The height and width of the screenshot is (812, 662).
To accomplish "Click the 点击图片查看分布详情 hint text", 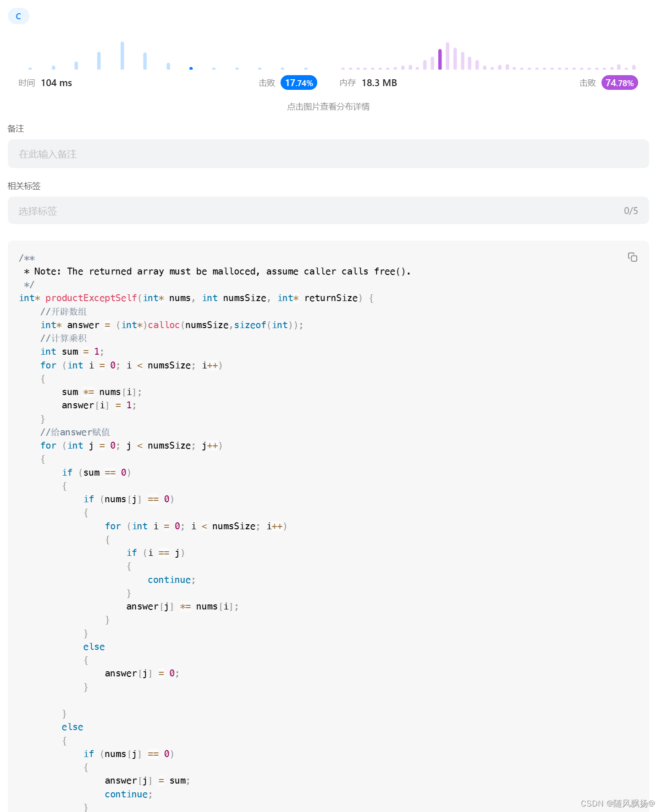I will (328, 107).
